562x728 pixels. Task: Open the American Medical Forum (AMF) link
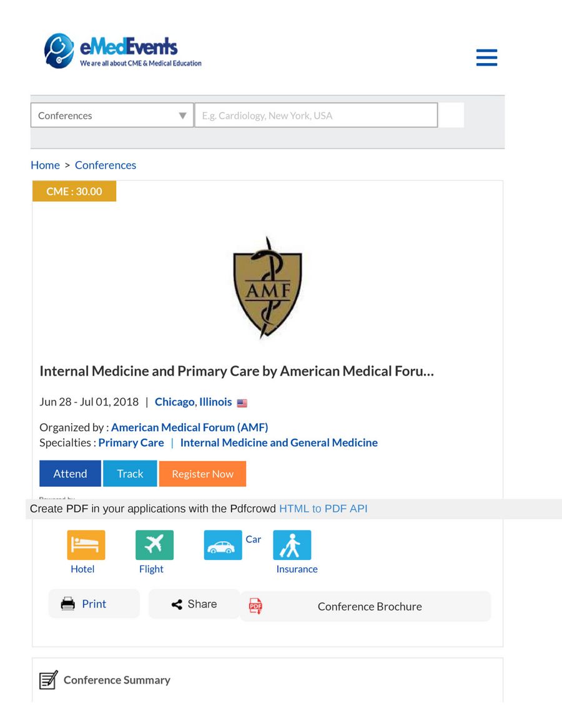(189, 427)
